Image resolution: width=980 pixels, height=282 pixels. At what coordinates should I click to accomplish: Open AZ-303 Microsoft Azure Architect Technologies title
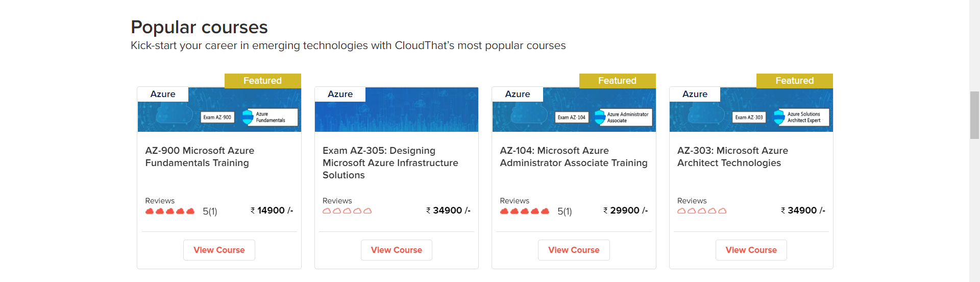coord(732,157)
